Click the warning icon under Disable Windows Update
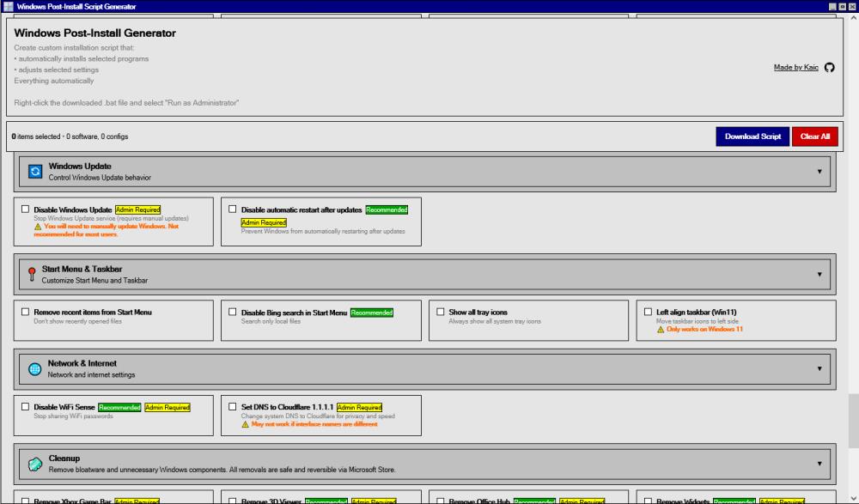 38,227
